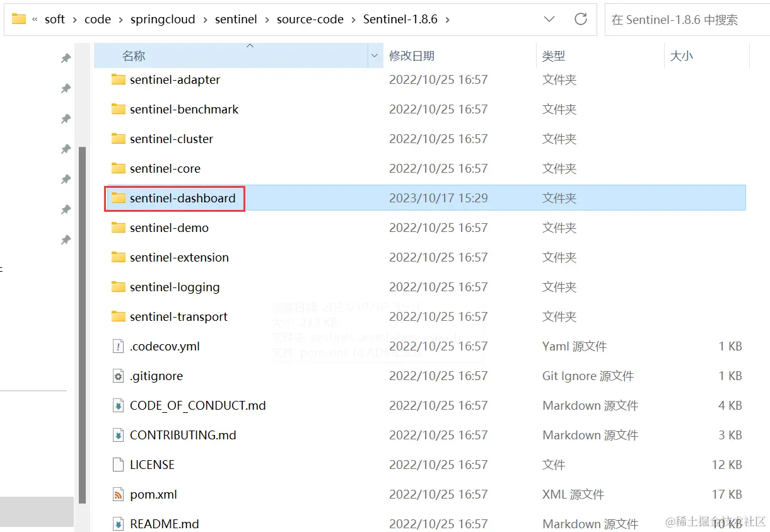Select the pom.xml file name
Image resolution: width=770 pixels, height=532 pixels.
(x=153, y=494)
